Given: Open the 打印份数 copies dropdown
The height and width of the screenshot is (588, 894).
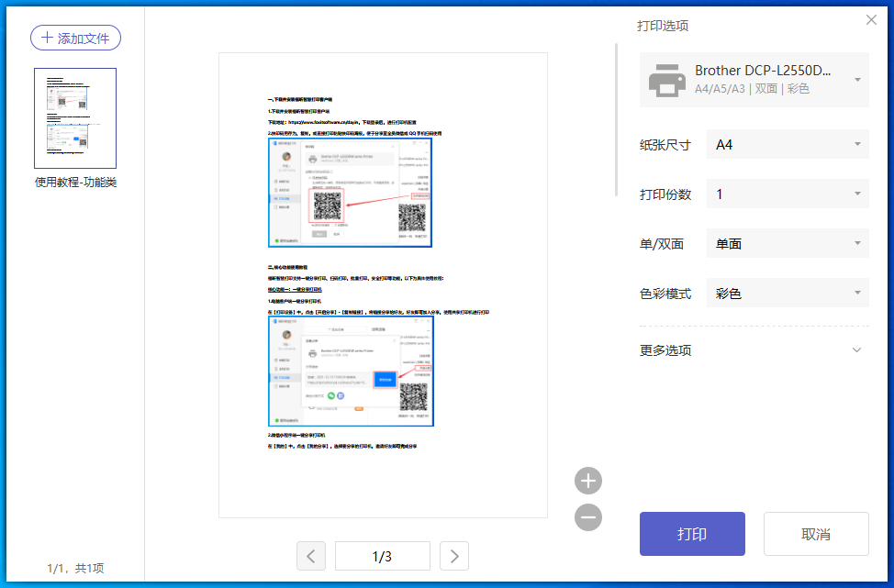Looking at the screenshot, I should 786,194.
